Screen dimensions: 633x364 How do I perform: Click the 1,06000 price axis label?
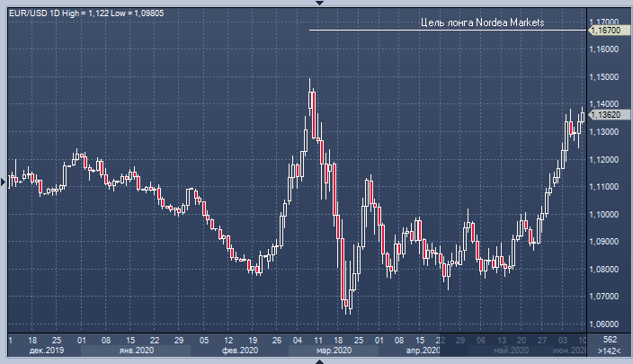[604, 324]
